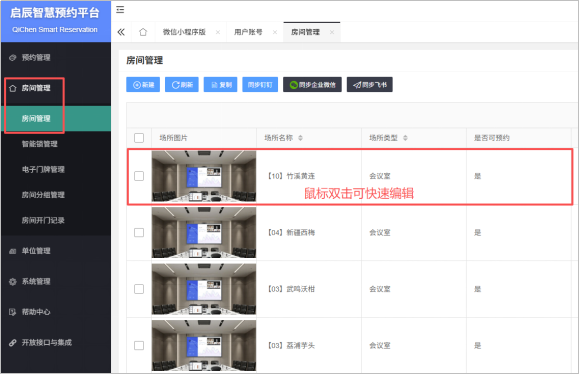
Task: Go to the home tab icon
Action: (143, 32)
